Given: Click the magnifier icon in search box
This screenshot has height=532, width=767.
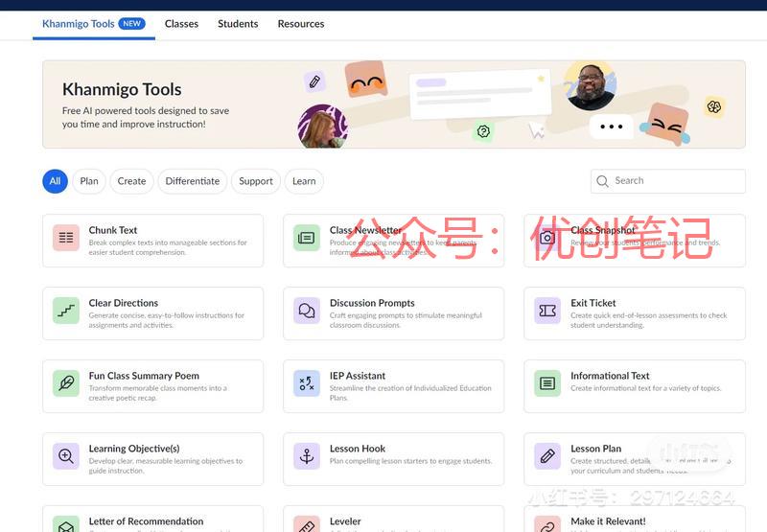Looking at the screenshot, I should [602, 181].
